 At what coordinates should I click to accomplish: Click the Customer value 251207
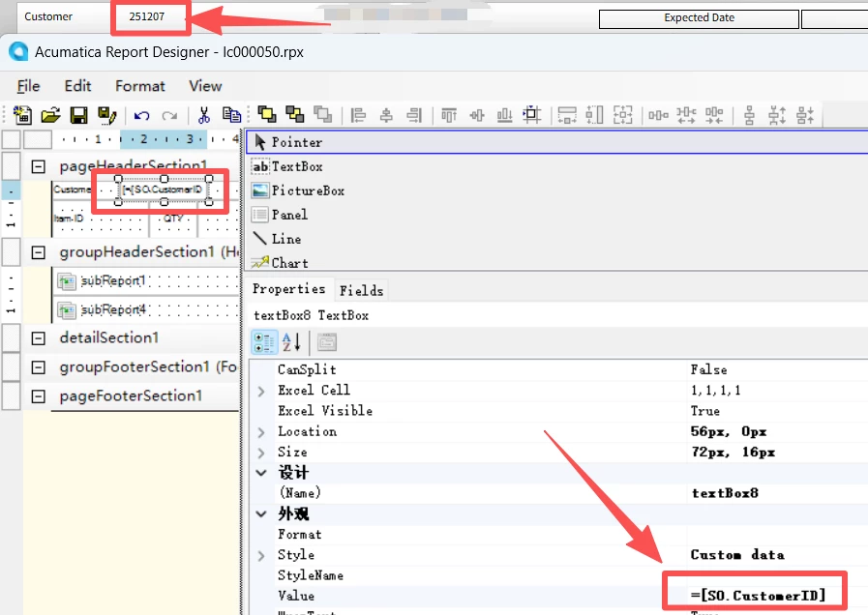147,16
